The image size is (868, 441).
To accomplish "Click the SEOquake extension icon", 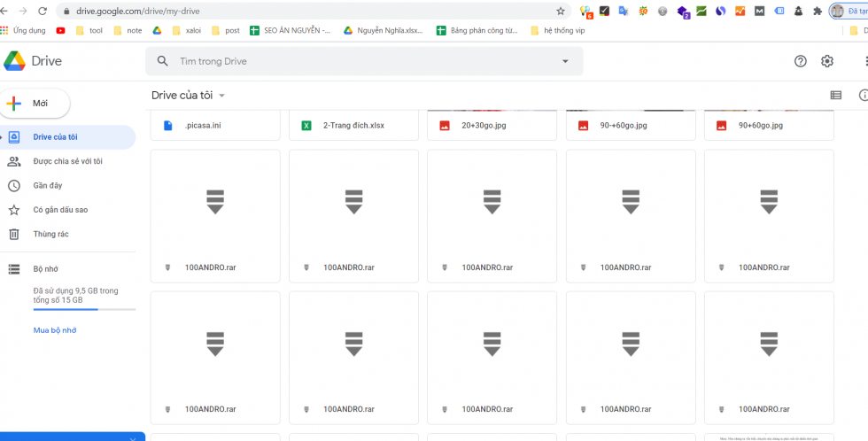I will [x=643, y=11].
